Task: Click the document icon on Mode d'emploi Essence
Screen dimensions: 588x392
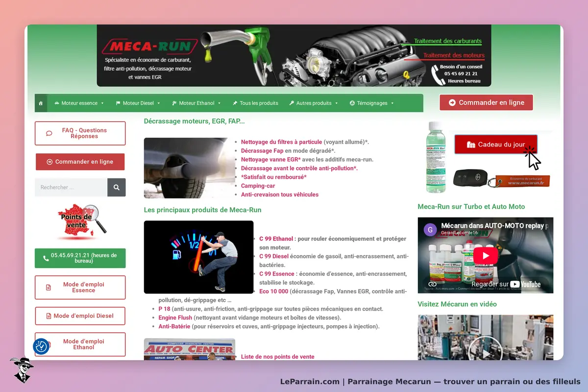Action: tap(49, 287)
